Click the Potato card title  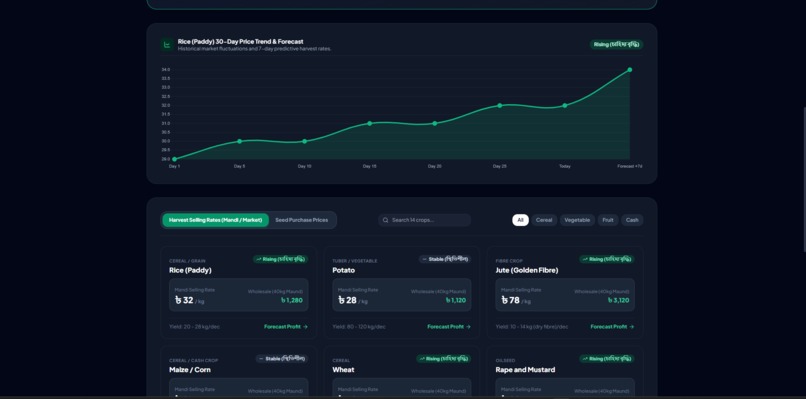click(x=343, y=270)
